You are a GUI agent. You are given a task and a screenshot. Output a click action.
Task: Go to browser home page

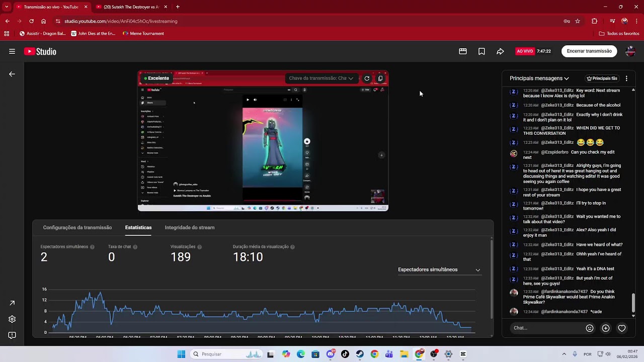click(x=44, y=21)
